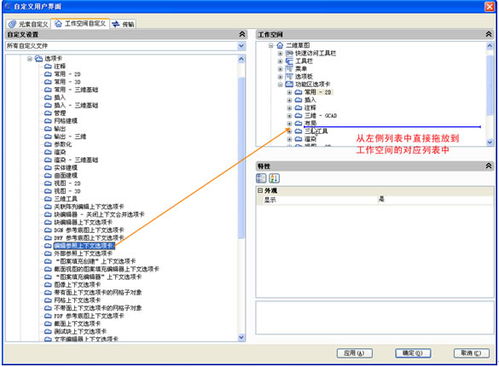Click the icon beside 注释 in left list

[48, 66]
